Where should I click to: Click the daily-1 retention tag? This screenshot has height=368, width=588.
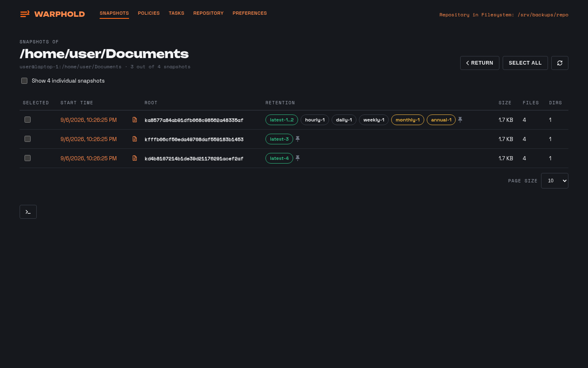pyautogui.click(x=344, y=120)
